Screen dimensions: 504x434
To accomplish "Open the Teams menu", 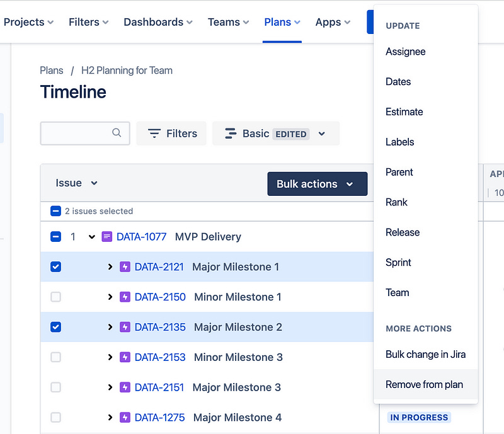I will pos(229,22).
